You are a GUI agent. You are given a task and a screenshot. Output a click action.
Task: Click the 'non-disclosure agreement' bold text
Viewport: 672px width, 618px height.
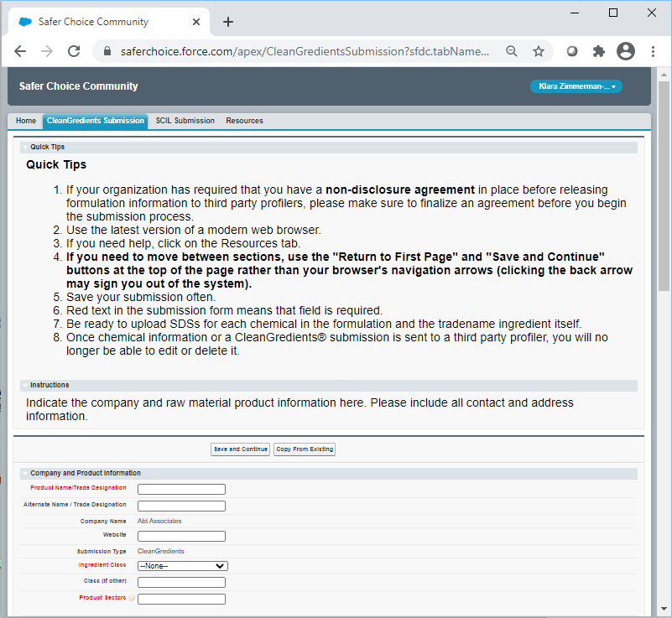400,190
